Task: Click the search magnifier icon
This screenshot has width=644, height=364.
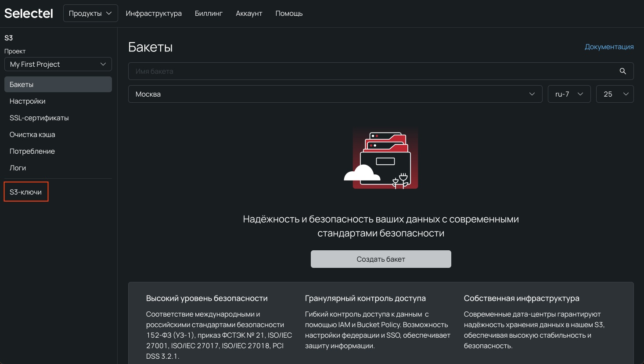Action: pyautogui.click(x=622, y=71)
